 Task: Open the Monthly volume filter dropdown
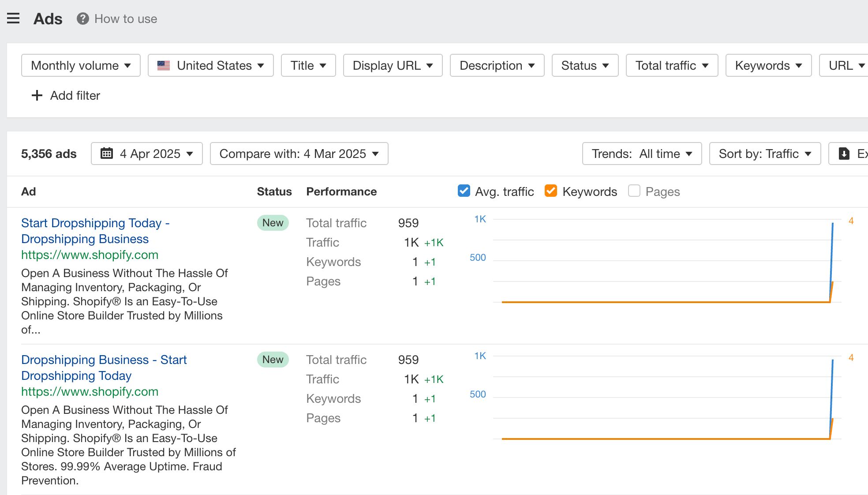[x=80, y=65]
